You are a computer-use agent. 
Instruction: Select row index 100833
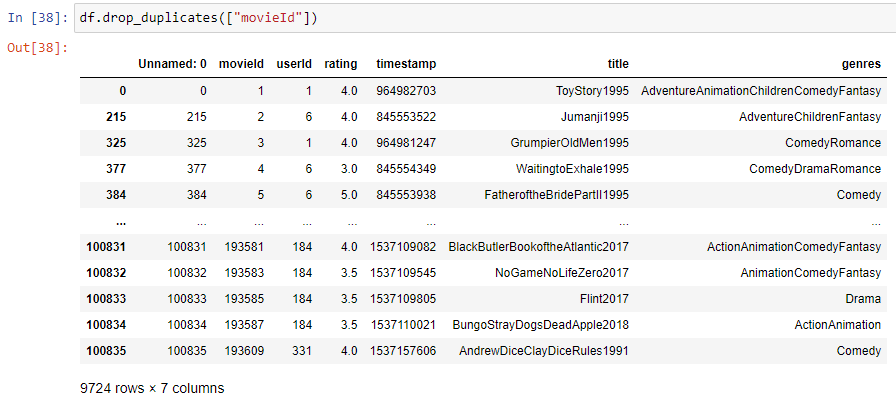coord(106,299)
